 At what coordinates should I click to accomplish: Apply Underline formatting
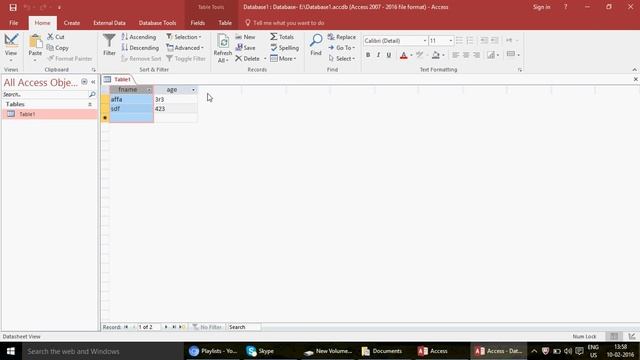[389, 55]
